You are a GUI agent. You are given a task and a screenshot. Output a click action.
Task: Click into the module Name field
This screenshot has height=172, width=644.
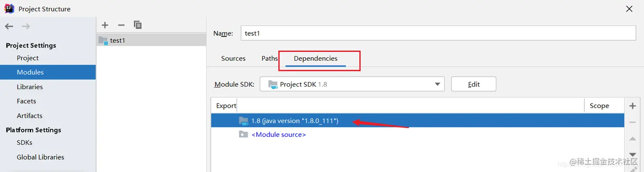438,33
